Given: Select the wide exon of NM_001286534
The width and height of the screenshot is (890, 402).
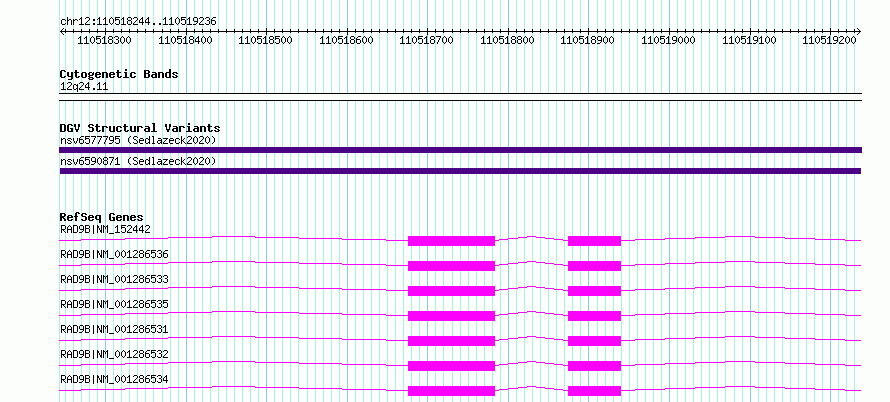Looking at the screenshot, I should point(451,391).
